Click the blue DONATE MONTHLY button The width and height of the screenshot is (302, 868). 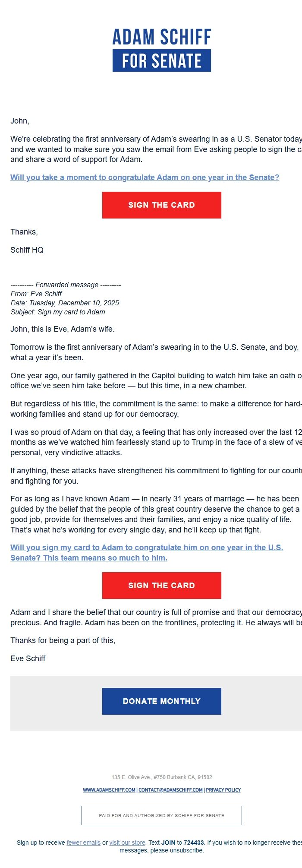click(161, 701)
